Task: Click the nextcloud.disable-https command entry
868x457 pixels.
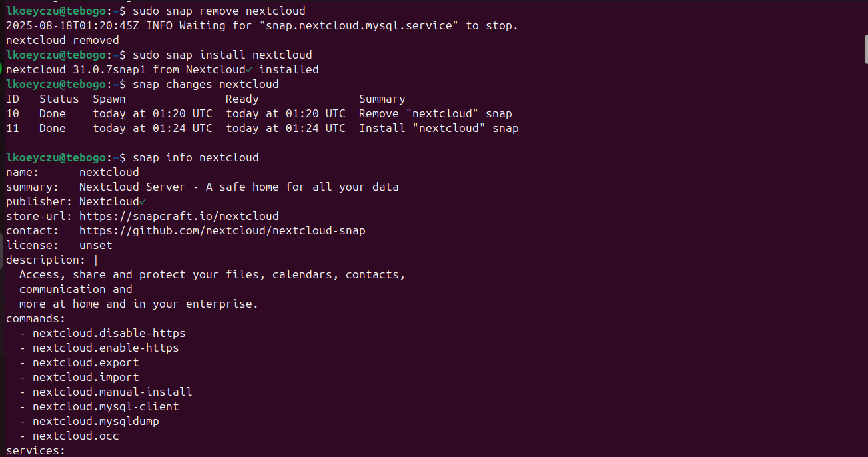Action: 109,333
